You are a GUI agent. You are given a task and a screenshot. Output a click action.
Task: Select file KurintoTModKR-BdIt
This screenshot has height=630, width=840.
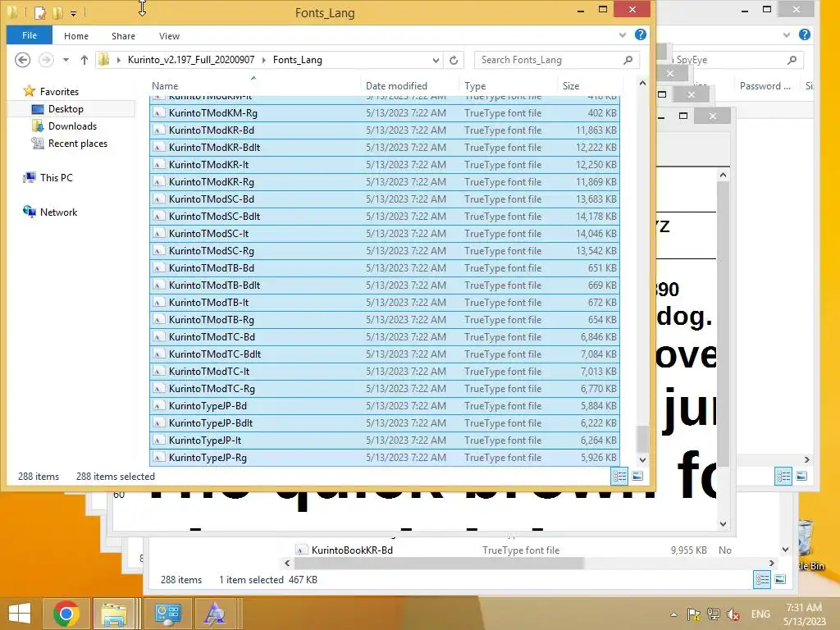click(x=385, y=148)
